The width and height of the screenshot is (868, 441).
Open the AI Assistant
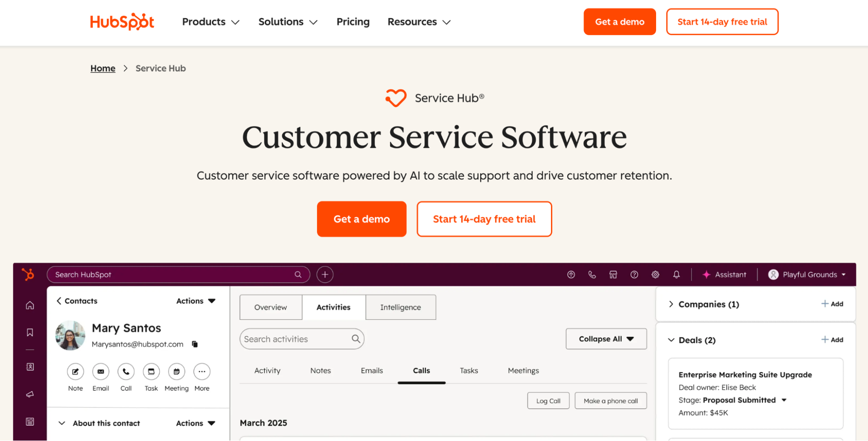pyautogui.click(x=724, y=275)
